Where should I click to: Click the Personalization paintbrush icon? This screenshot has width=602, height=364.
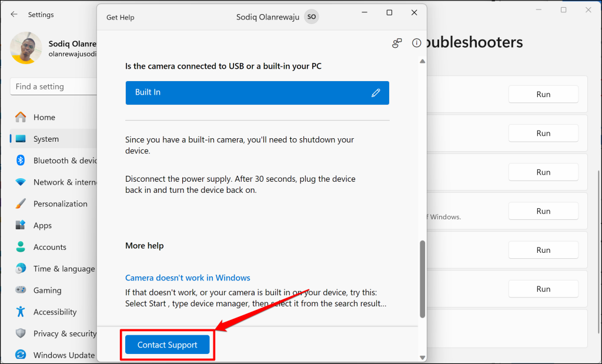tap(21, 203)
